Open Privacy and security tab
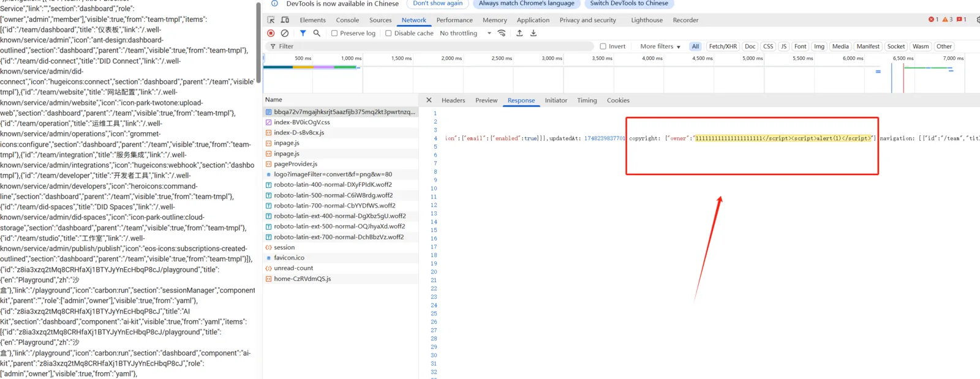 (588, 20)
